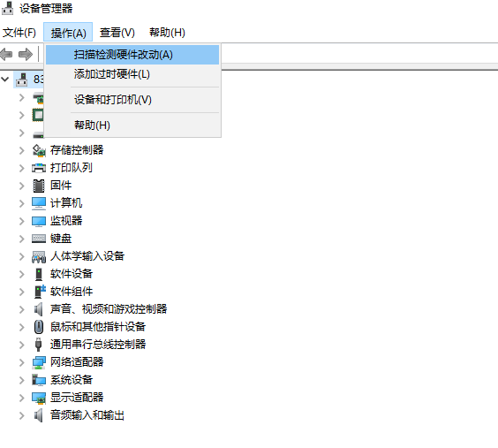Click the 网络适配器 network icon
The height and width of the screenshot is (448, 498).
click(39, 362)
